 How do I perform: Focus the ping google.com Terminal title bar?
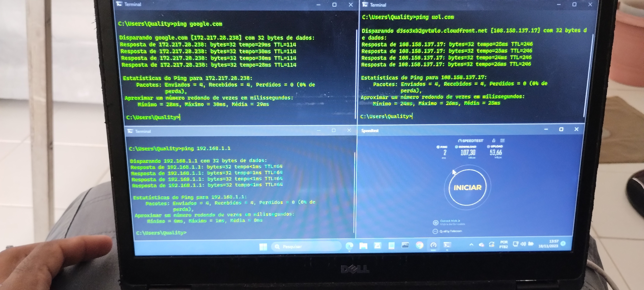tap(212, 5)
